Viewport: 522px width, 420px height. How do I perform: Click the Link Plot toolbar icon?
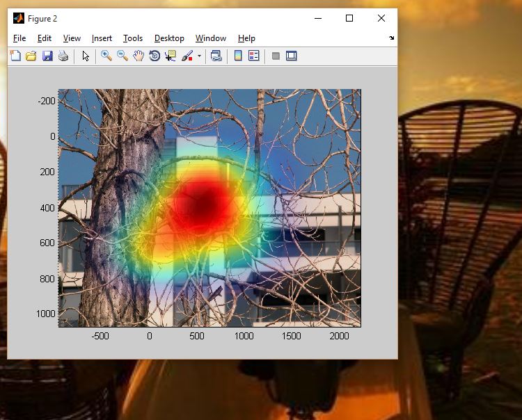point(216,56)
